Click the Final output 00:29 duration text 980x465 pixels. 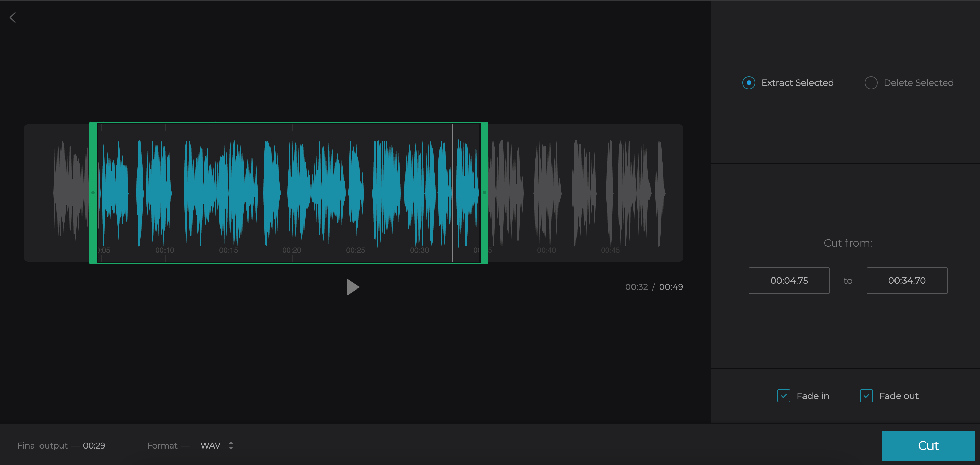pos(94,445)
